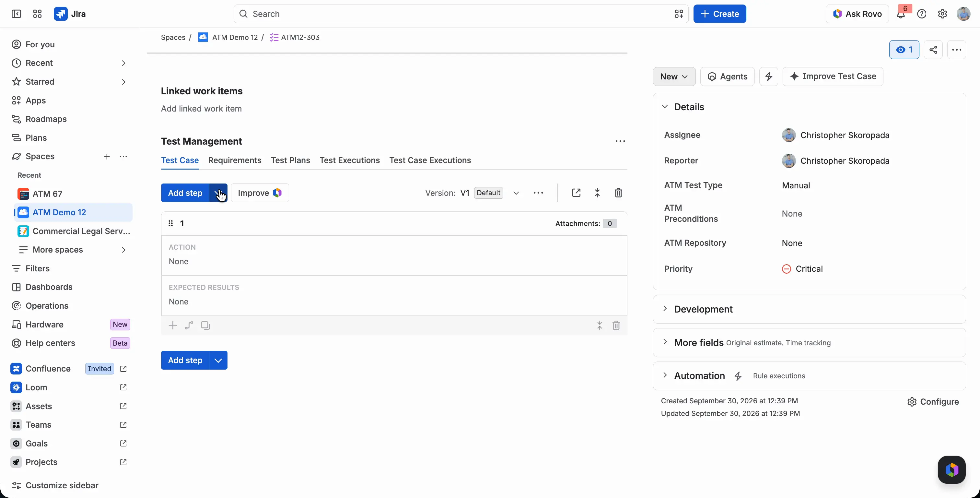The image size is (980, 498).
Task: Open the automation lightning bolt button
Action: pyautogui.click(x=768, y=77)
